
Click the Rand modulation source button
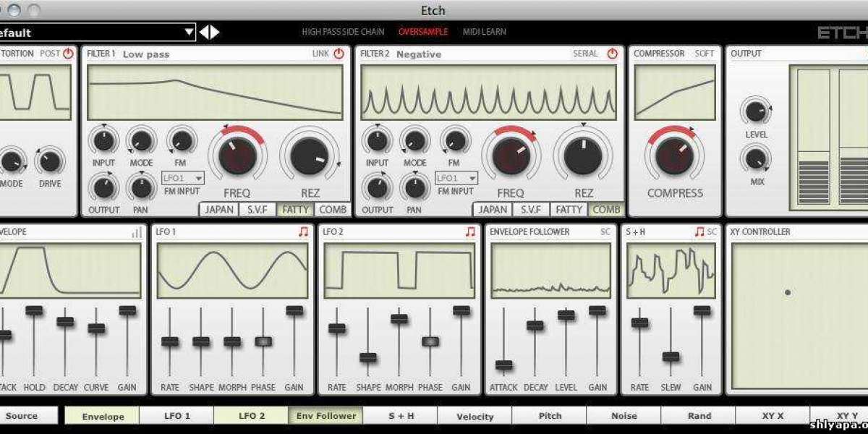[699, 416]
